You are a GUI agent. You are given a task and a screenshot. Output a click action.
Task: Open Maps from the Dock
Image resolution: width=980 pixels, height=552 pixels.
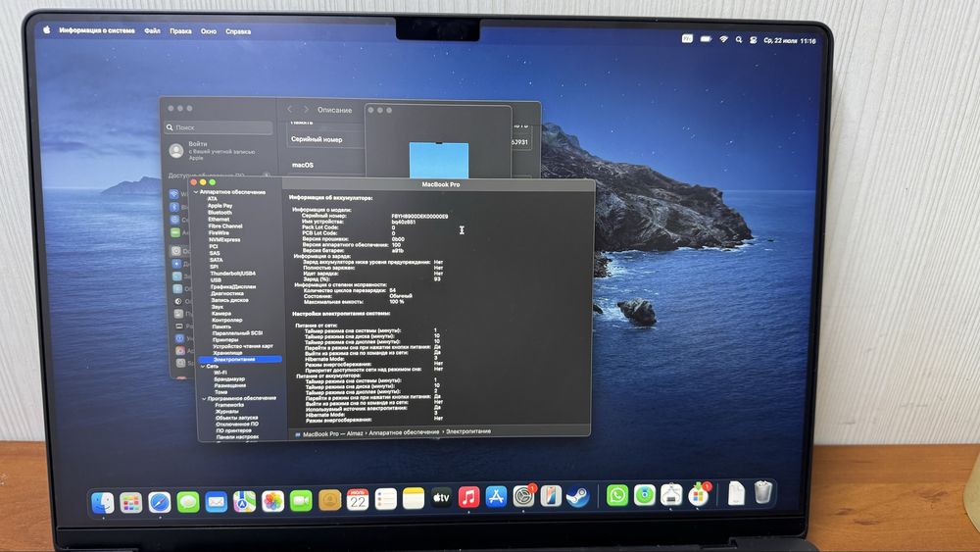pos(244,501)
